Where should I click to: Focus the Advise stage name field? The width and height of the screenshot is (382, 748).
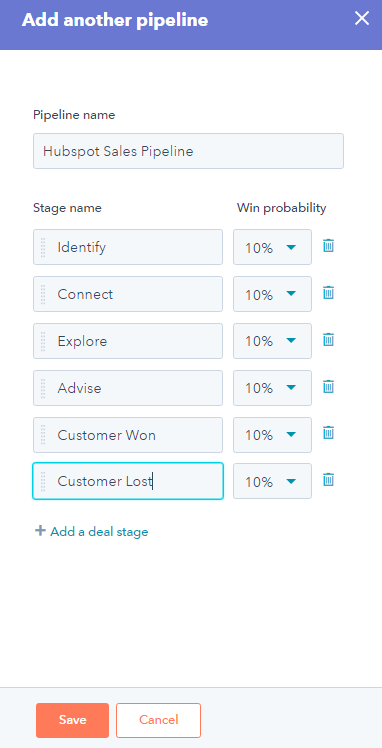click(128, 388)
